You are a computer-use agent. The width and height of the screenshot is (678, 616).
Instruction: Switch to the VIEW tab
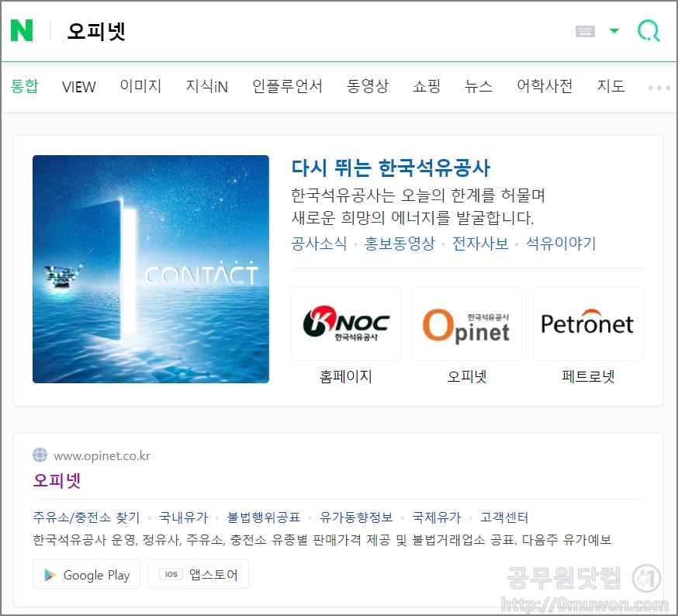[x=78, y=87]
